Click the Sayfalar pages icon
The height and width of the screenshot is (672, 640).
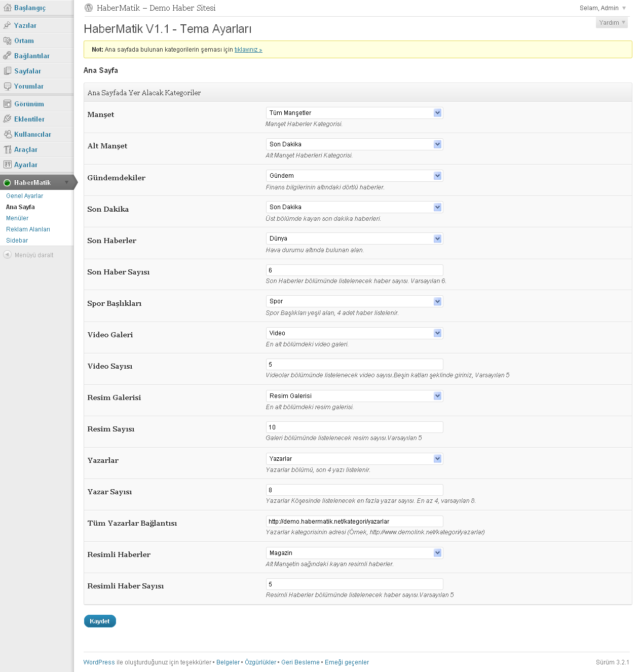[x=7, y=71]
